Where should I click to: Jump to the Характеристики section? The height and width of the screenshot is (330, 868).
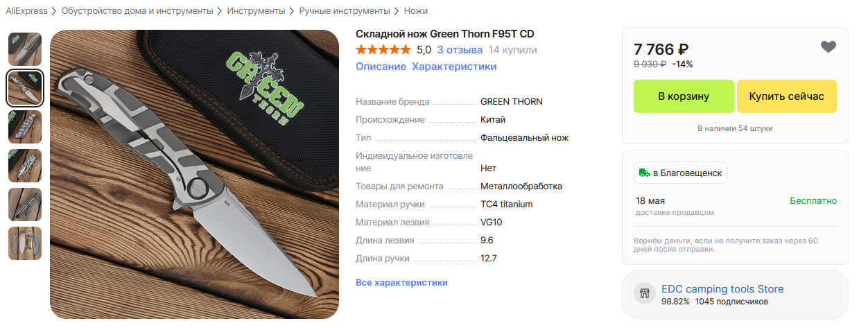[454, 67]
